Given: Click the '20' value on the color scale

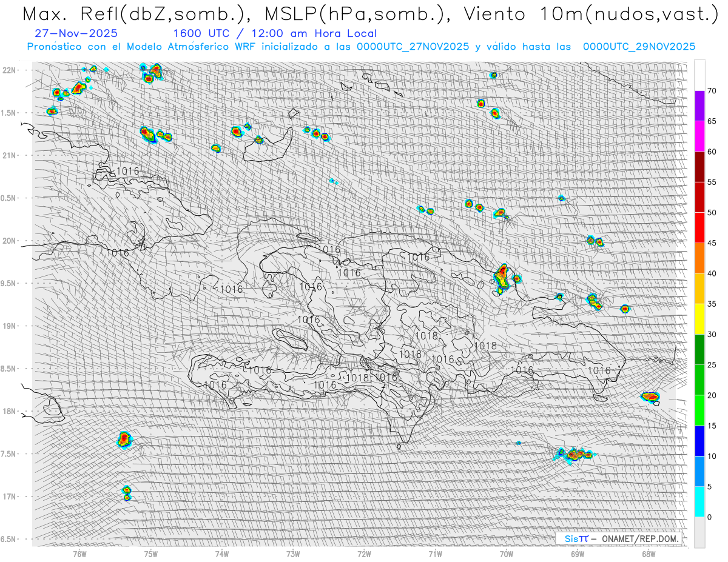Looking at the screenshot, I should click(x=712, y=395).
